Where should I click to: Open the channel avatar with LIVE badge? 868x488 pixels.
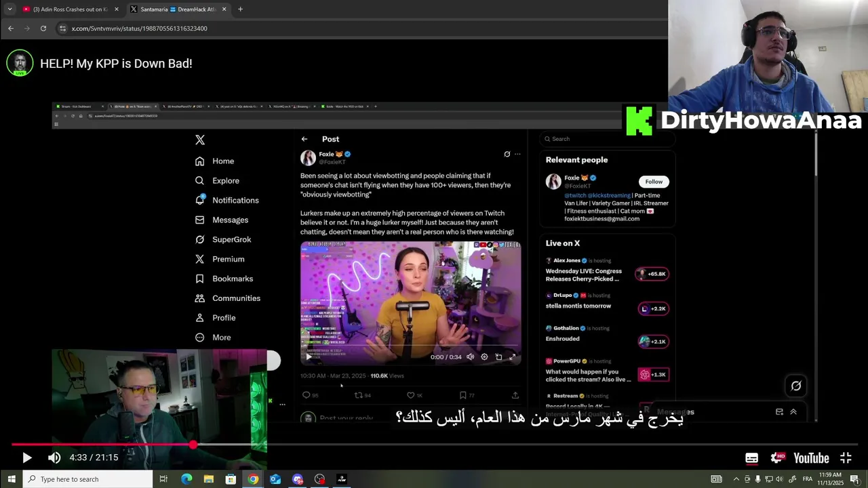pos(20,63)
